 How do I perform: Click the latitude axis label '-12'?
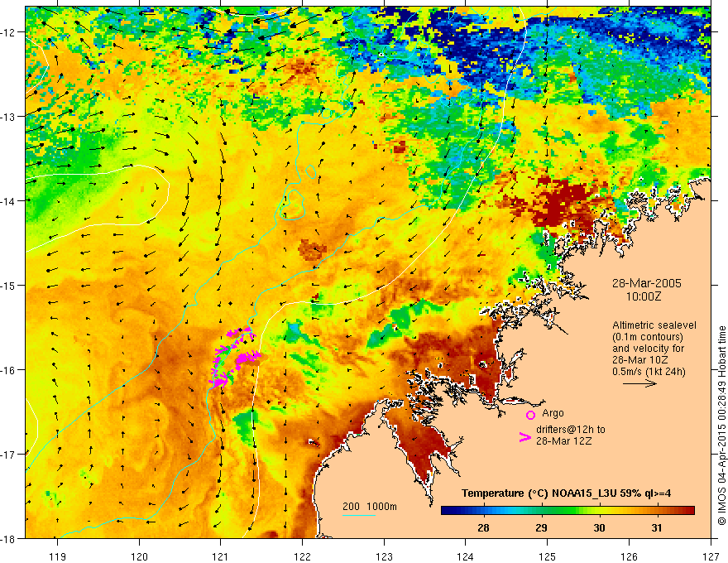(9, 32)
